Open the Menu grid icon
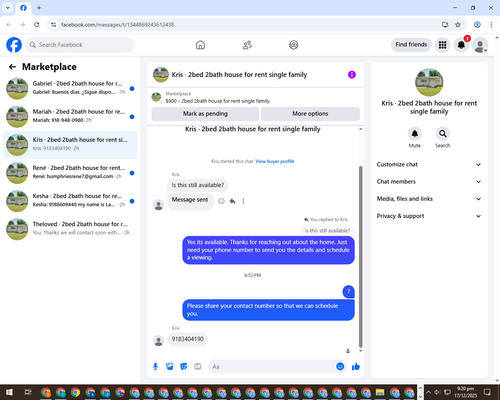 [x=442, y=45]
